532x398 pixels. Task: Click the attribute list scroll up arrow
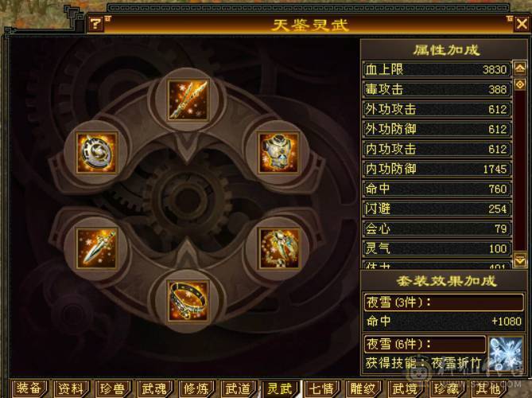(520, 68)
